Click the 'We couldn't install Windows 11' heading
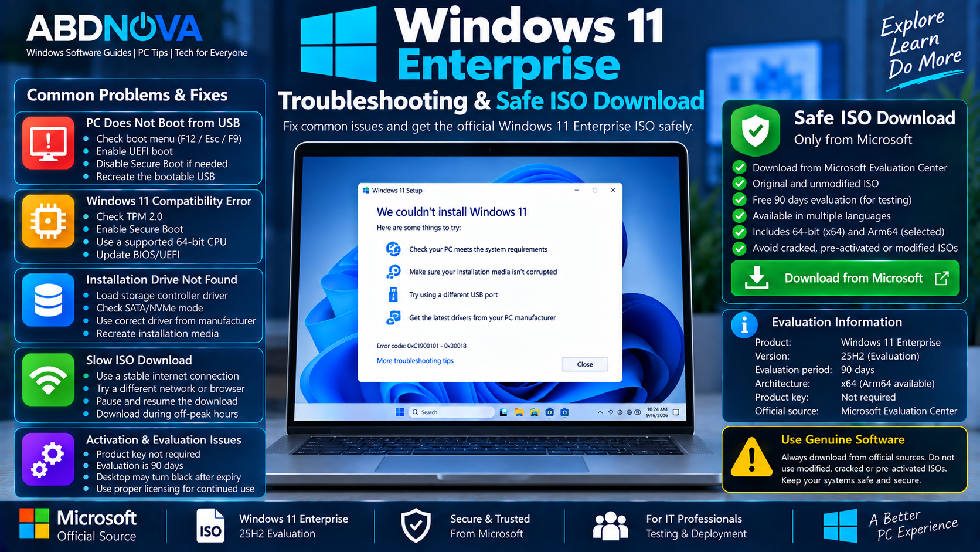 451,212
